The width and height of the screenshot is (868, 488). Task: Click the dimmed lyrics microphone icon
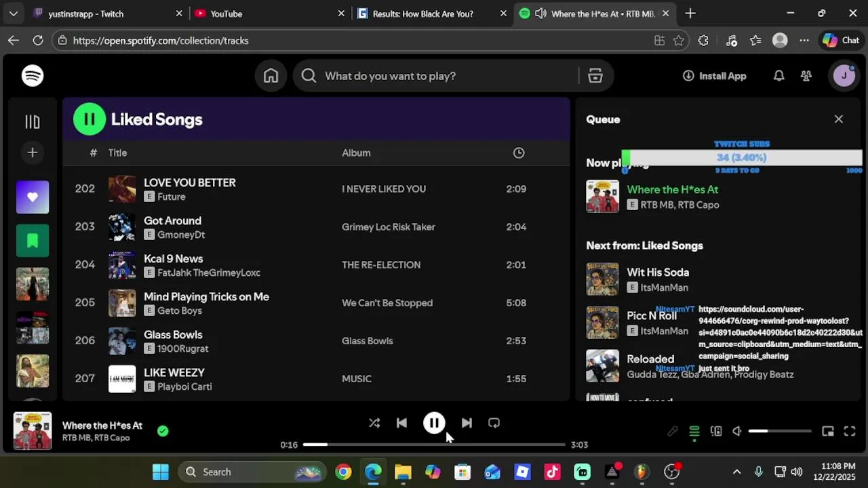click(673, 431)
